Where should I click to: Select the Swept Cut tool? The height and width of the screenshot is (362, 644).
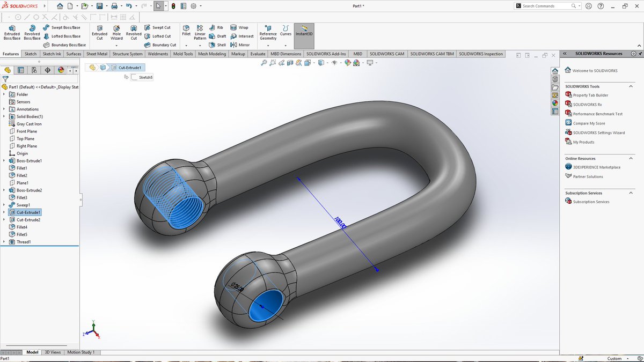tap(157, 27)
